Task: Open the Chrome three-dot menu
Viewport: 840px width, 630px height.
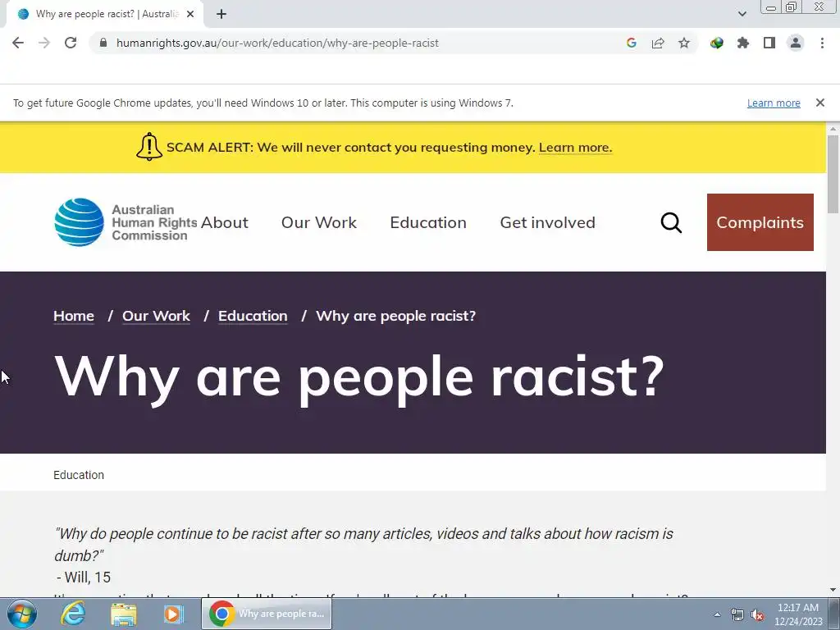Action: click(822, 43)
